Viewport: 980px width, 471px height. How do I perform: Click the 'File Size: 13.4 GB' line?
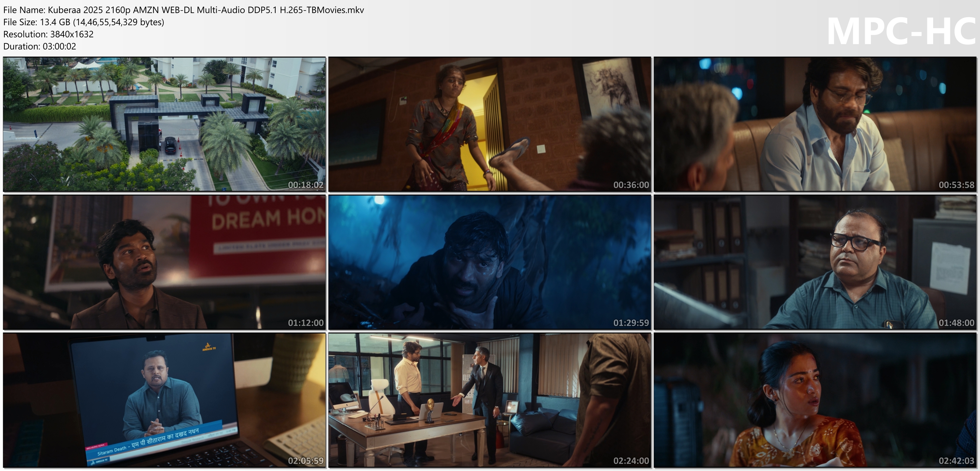pos(84,22)
